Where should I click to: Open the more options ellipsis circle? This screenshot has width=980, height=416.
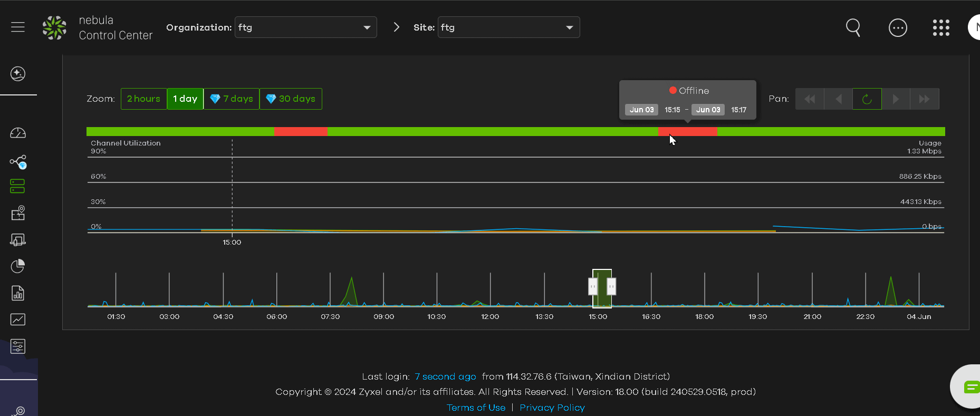[x=897, y=27]
